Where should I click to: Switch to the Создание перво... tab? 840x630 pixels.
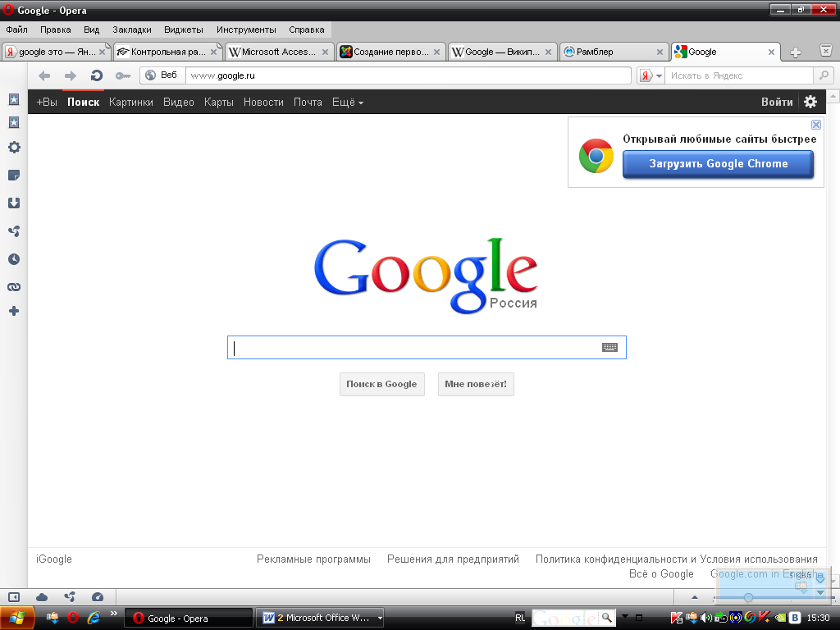click(x=391, y=52)
